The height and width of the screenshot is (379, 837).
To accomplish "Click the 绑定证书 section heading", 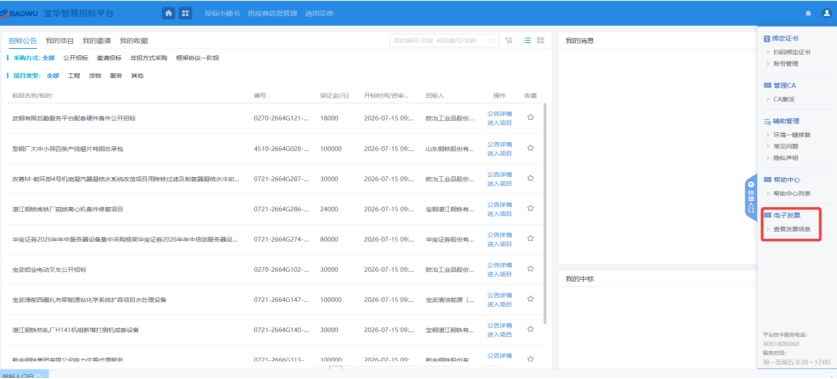I will pyautogui.click(x=786, y=38).
